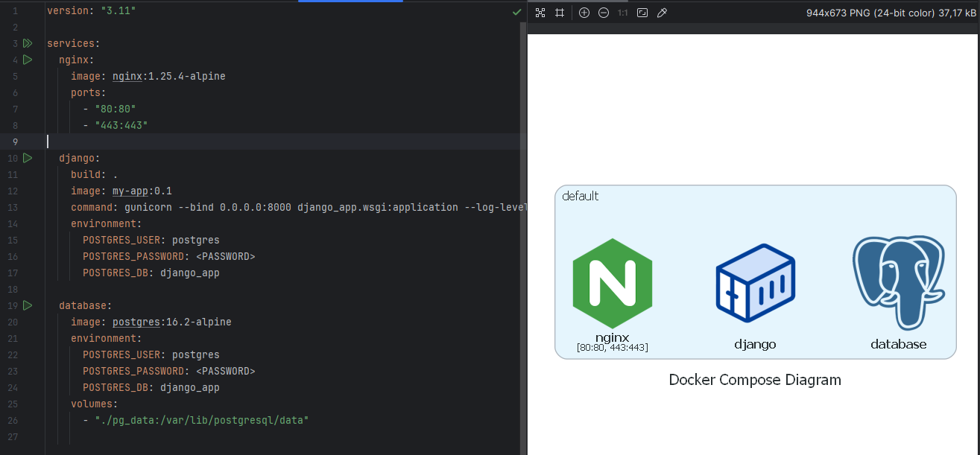This screenshot has height=455, width=980.
Task: Click the pg_data volume path string
Action: [202, 420]
